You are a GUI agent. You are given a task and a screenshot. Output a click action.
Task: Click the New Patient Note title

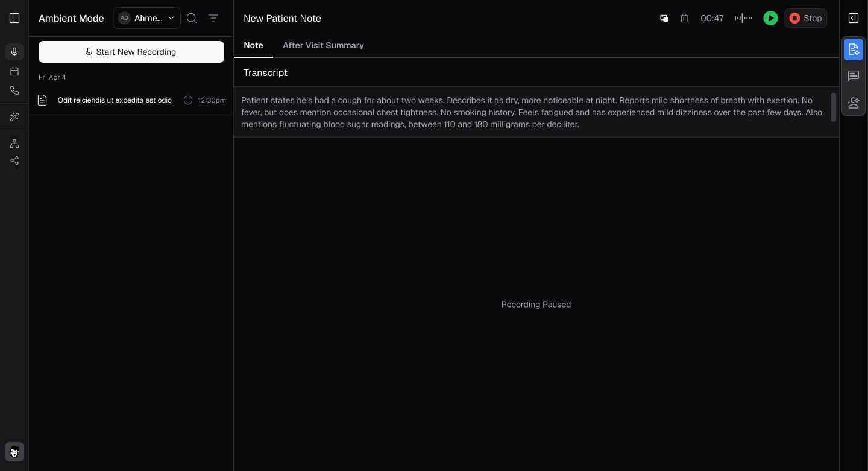[x=282, y=18]
